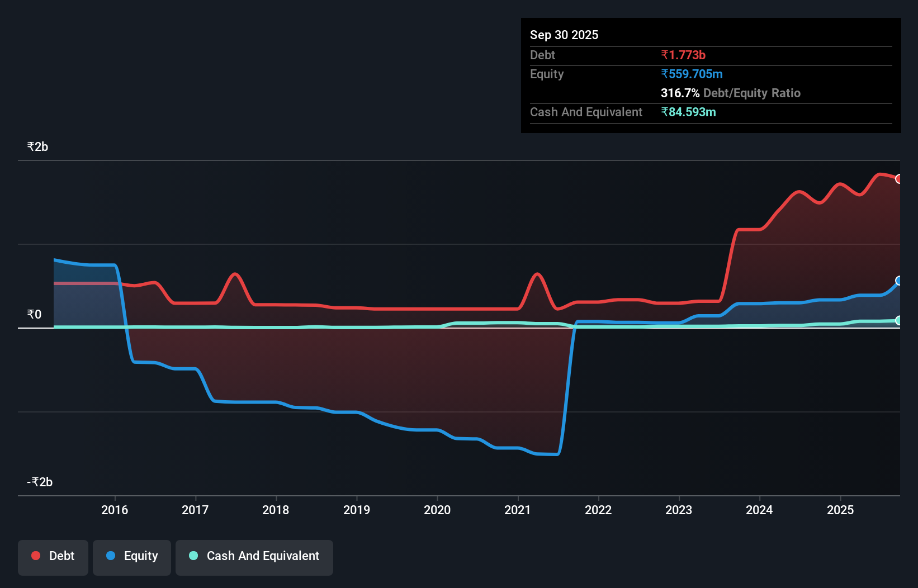Image resolution: width=918 pixels, height=588 pixels.
Task: Open details under Cash And Equivalent row
Action: (x=585, y=112)
